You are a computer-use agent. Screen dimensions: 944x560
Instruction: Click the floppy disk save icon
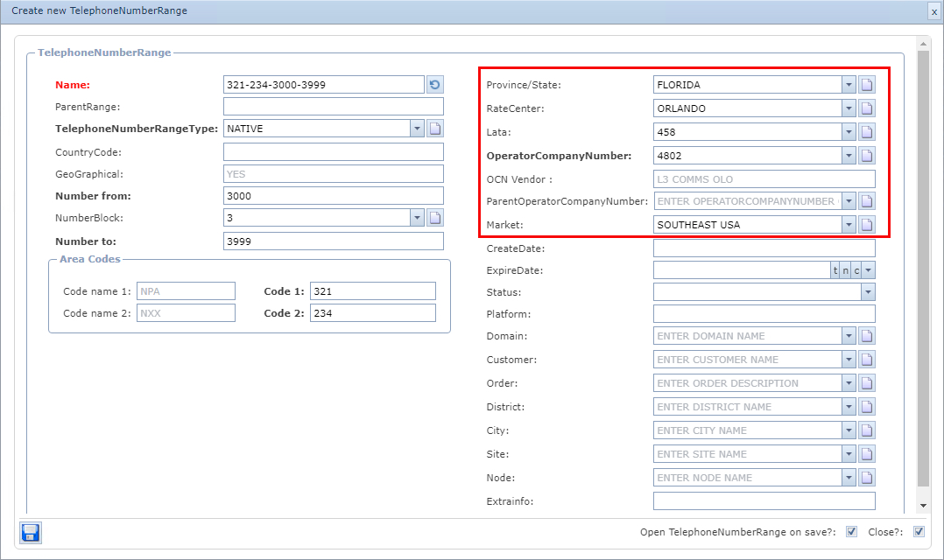30,533
